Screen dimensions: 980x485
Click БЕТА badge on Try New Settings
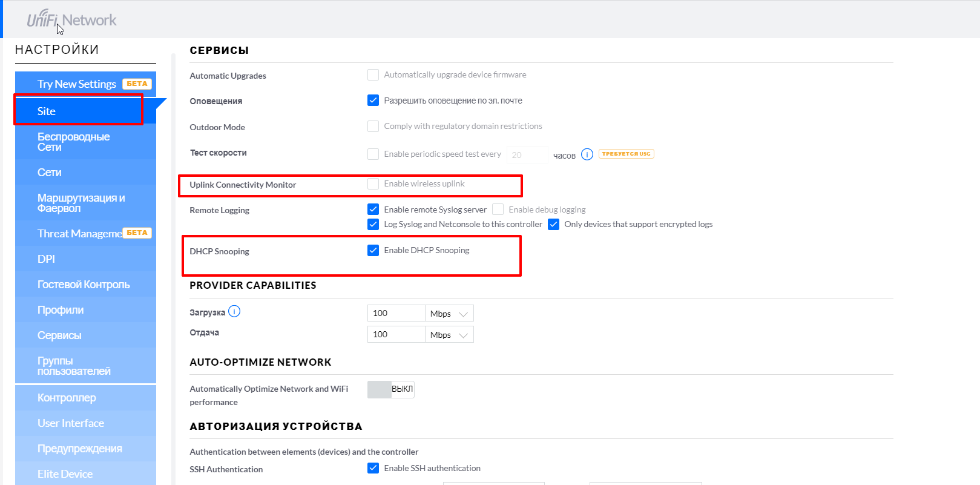click(x=137, y=84)
